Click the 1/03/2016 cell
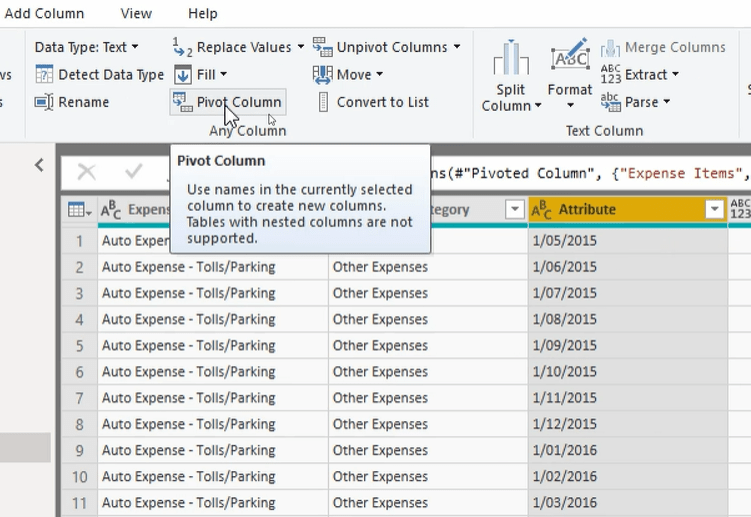 click(628, 503)
